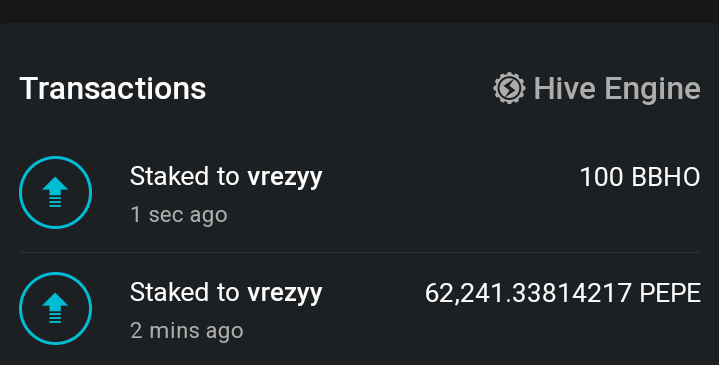Click the word Engine in the header
The height and width of the screenshot is (365, 719).
[653, 89]
